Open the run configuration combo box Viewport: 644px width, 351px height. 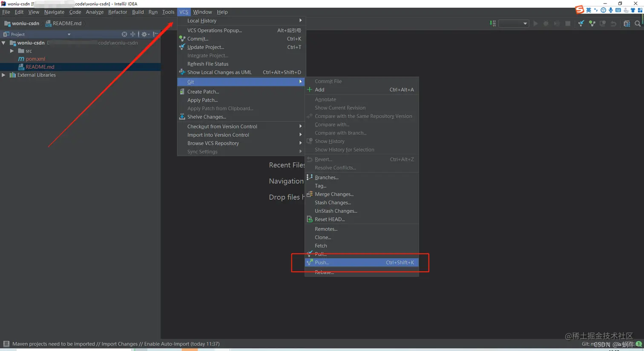coord(514,23)
